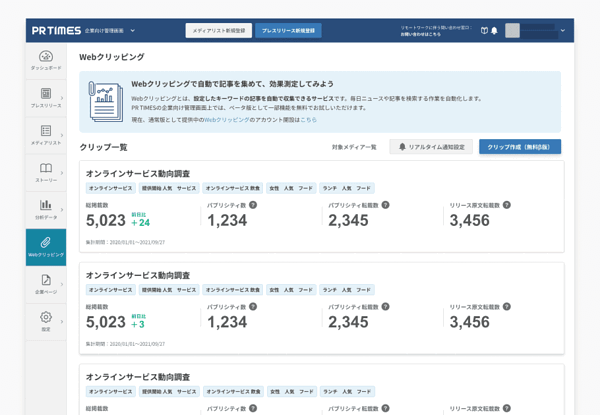
Task: Expand the 企業向け管理画面 dropdown chevron
Action: tap(132, 31)
